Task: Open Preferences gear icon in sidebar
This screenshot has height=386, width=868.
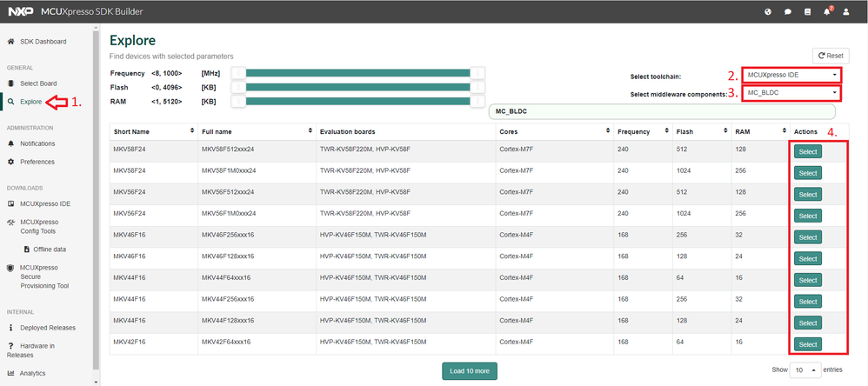Action: click(10, 162)
